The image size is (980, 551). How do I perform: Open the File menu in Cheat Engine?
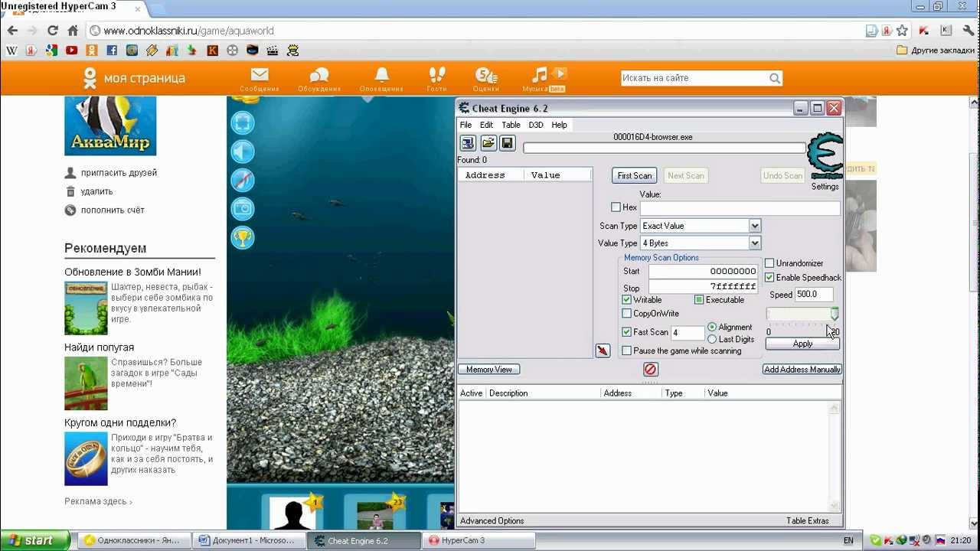click(465, 125)
